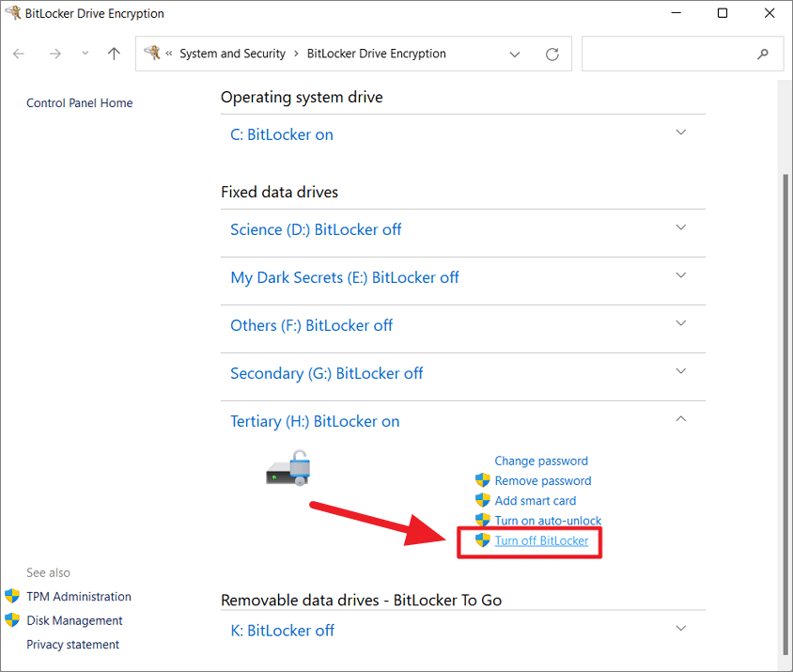This screenshot has height=672, width=793.
Task: Go forward with the forward arrow
Action: point(54,54)
